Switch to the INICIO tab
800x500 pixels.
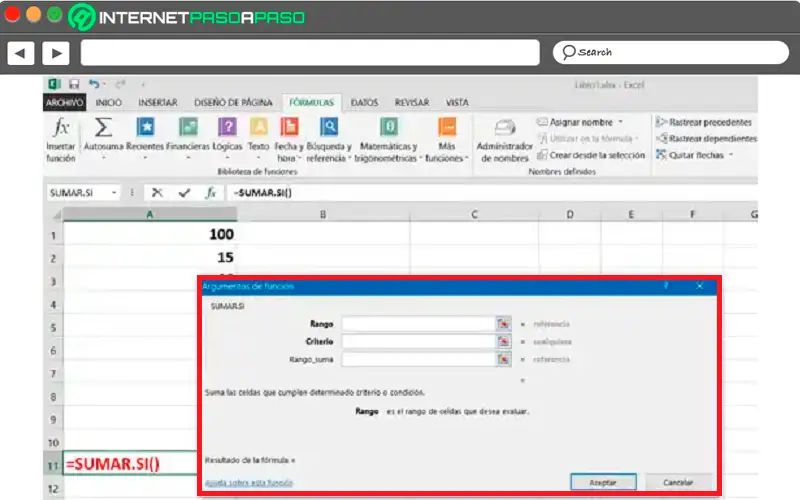[109, 103]
